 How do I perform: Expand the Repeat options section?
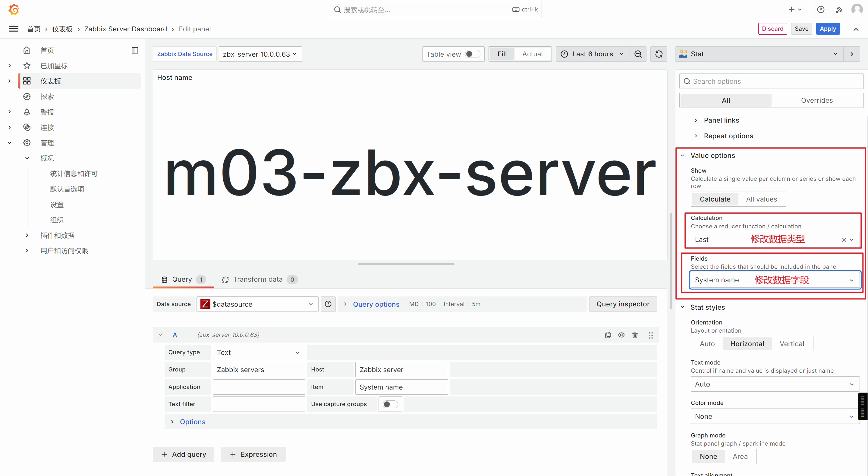(x=728, y=136)
